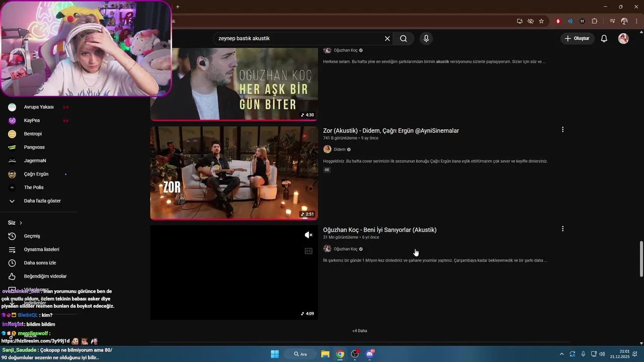Click Oğuzhan Koç avatar under Beni İyi Sanıyorlar
The width and height of the screenshot is (644, 362).
[327, 249]
